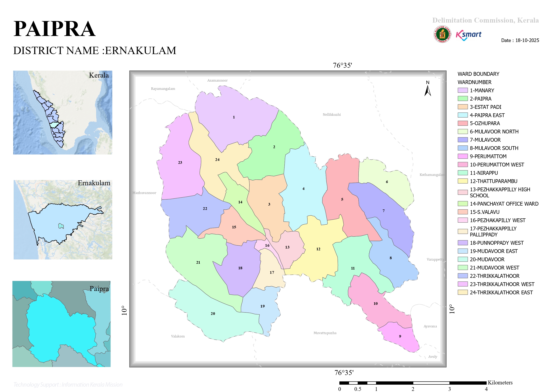Image resolution: width=555 pixels, height=392 pixels.
Task: Open the Paipra panchayat inset map
Action: [61, 324]
